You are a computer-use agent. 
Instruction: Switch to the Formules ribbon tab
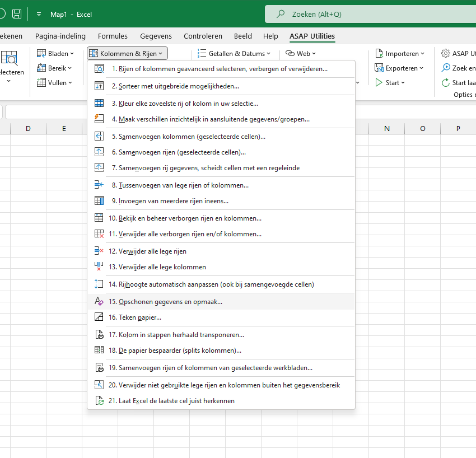pyautogui.click(x=113, y=36)
